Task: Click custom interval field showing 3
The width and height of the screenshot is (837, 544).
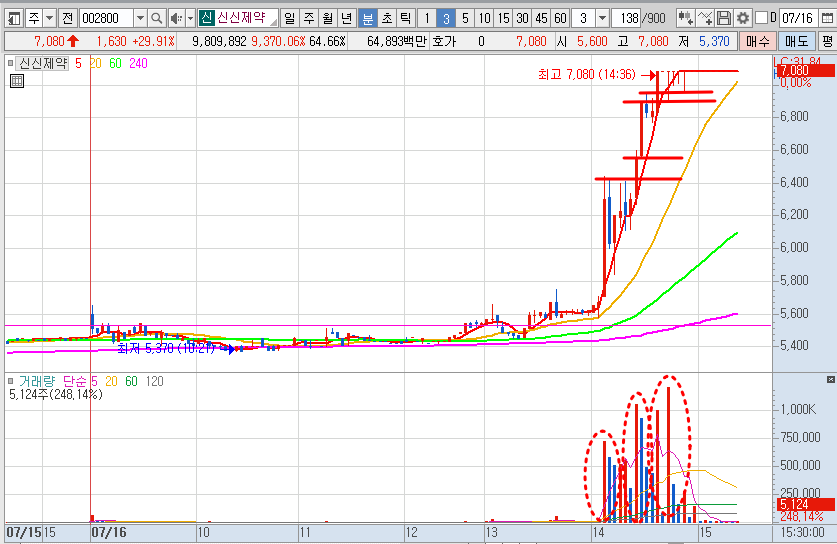Action: coord(583,19)
